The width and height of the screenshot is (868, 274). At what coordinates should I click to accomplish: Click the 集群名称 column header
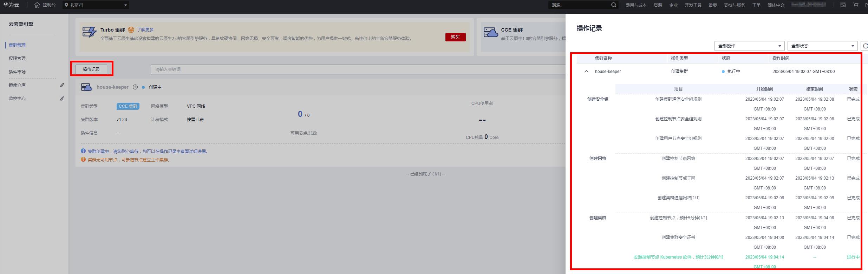(603, 58)
